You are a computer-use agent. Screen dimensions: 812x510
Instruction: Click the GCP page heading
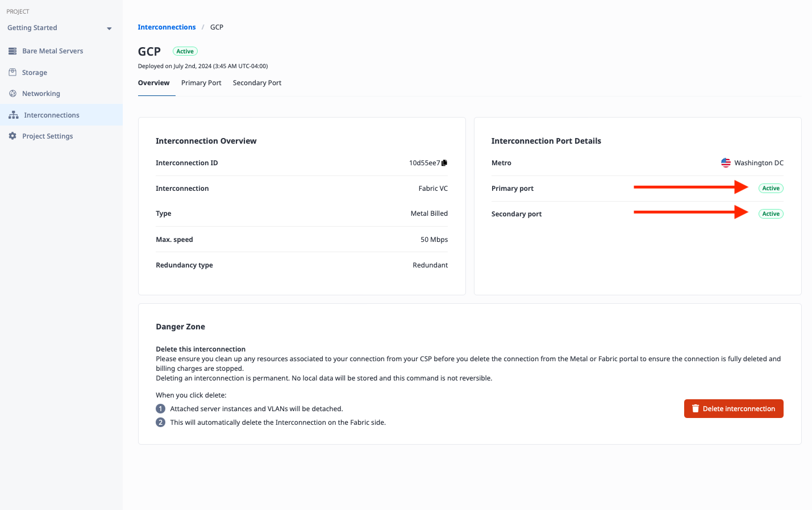(149, 52)
